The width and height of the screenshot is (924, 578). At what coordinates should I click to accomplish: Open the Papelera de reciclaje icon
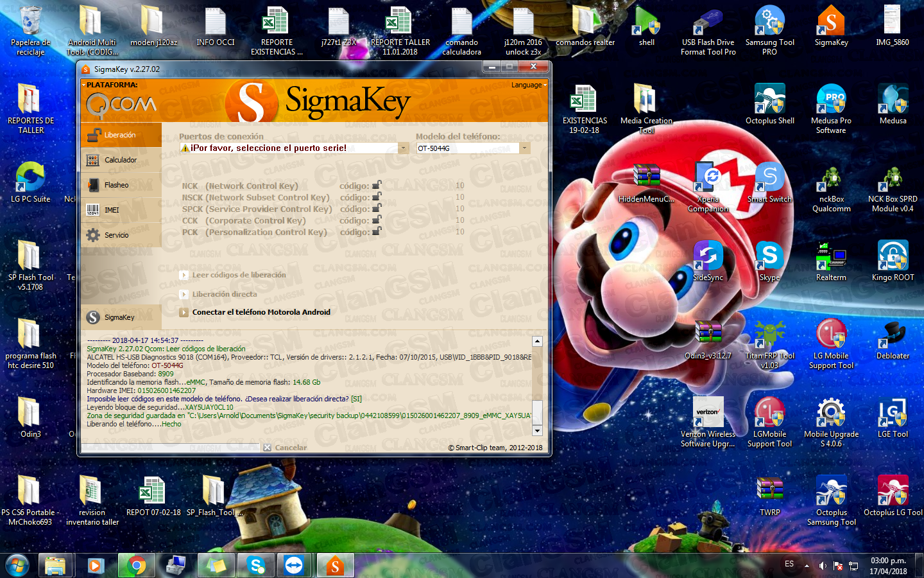[x=30, y=30]
